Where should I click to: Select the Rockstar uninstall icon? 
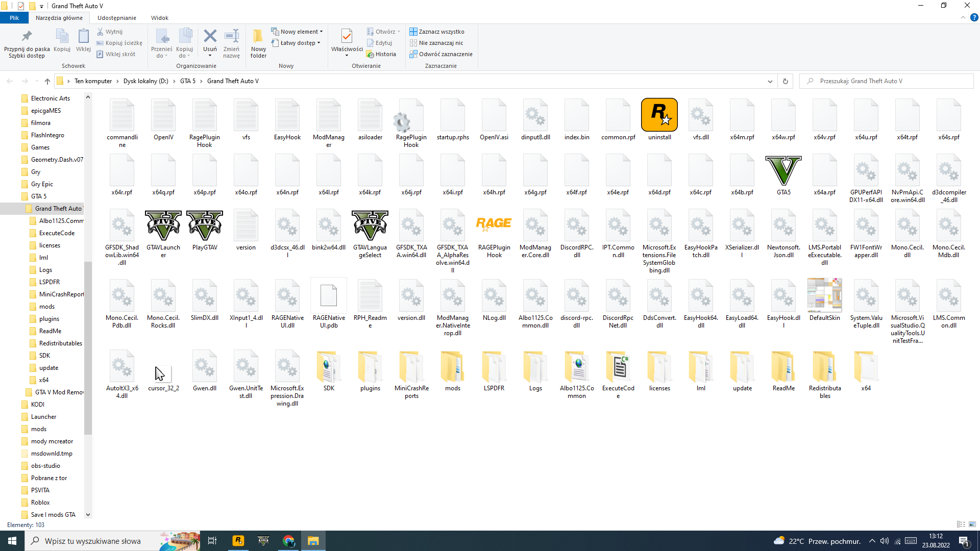coord(659,115)
